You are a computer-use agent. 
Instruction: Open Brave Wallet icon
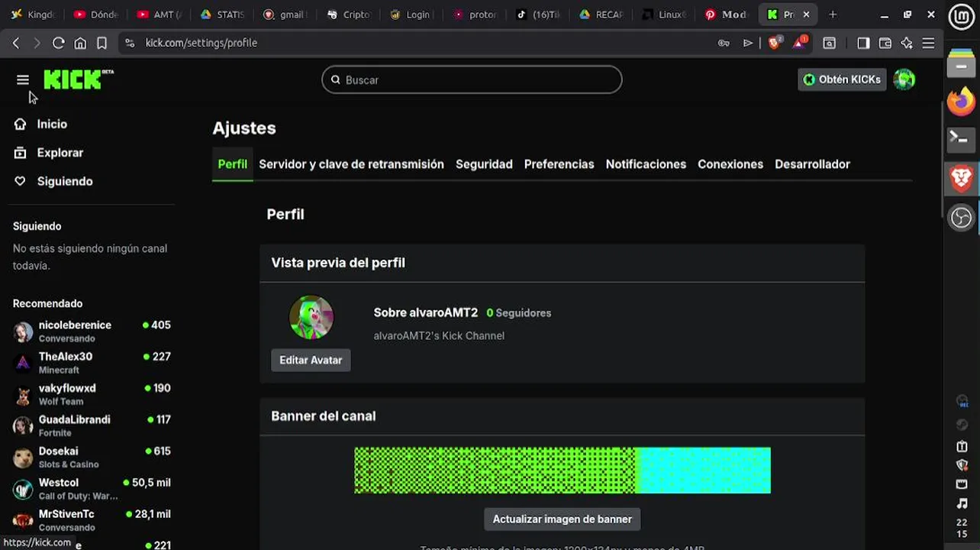885,43
